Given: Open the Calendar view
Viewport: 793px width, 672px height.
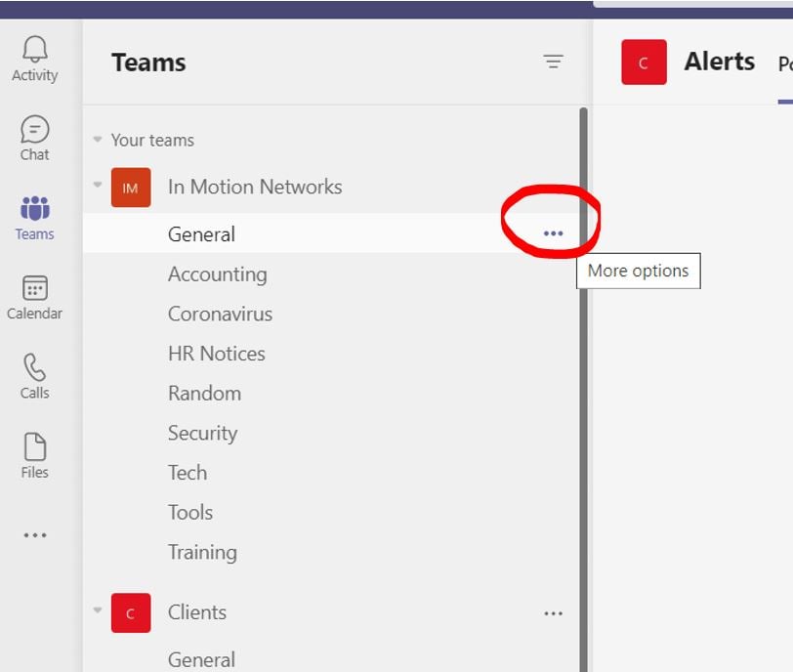Looking at the screenshot, I should [x=35, y=297].
